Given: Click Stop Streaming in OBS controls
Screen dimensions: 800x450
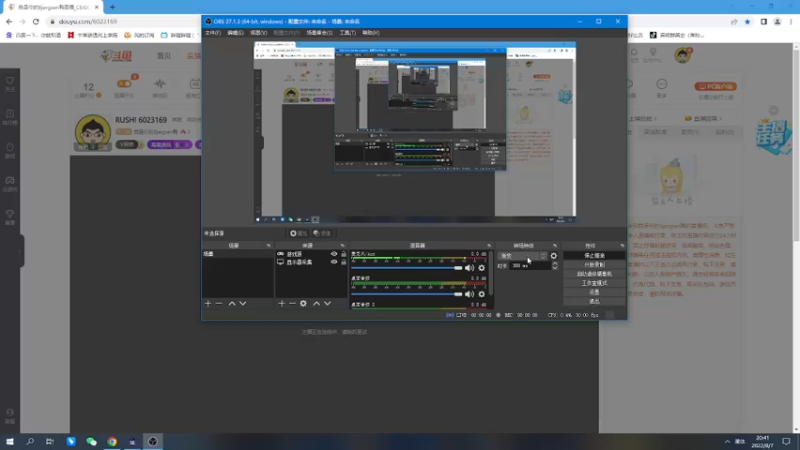Looking at the screenshot, I should (x=594, y=256).
